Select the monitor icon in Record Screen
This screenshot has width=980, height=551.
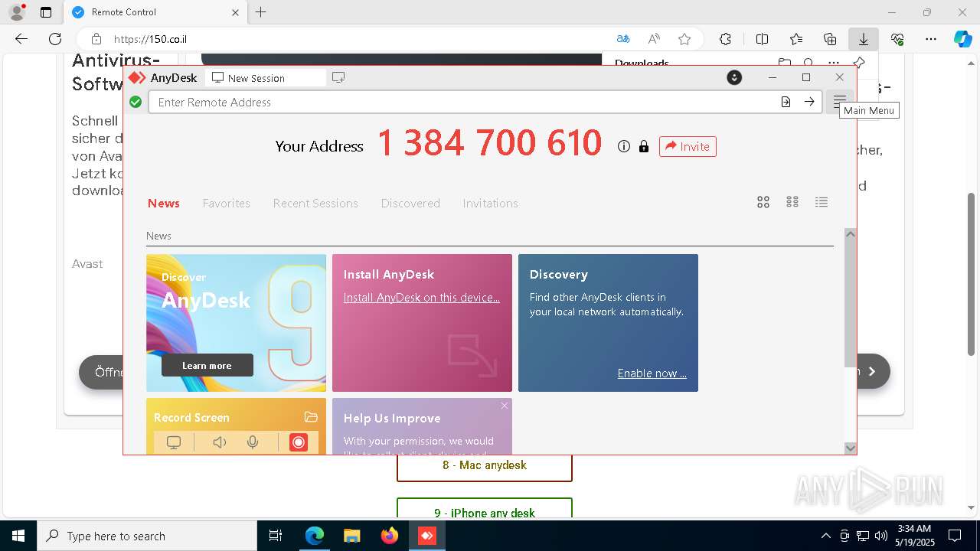pyautogui.click(x=174, y=442)
